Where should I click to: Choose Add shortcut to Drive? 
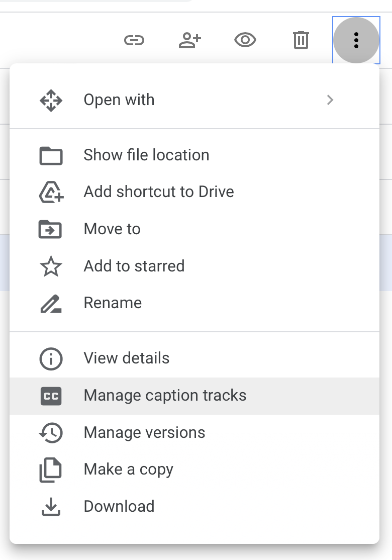[x=159, y=192]
